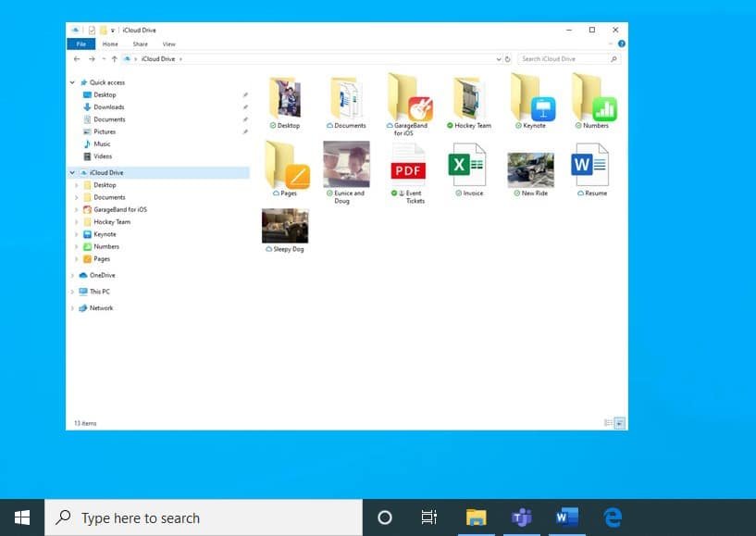Image resolution: width=756 pixels, height=536 pixels.
Task: Select the Event Tickets PDF file
Action: 408,169
